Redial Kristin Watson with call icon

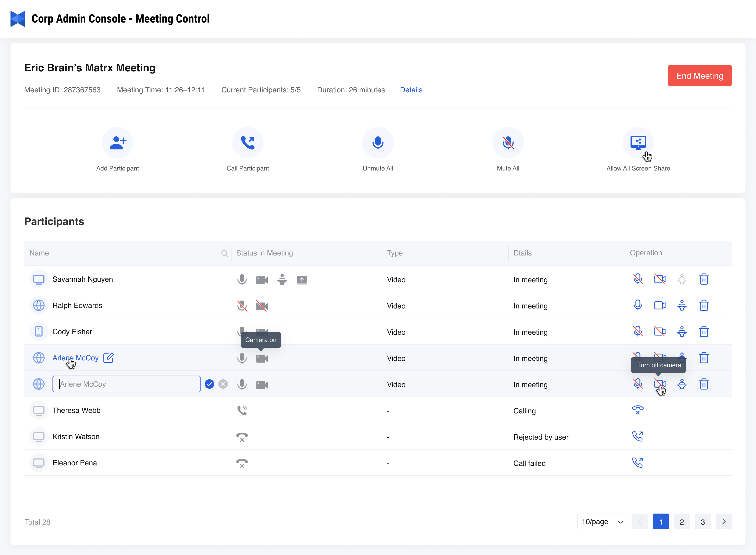tap(637, 436)
